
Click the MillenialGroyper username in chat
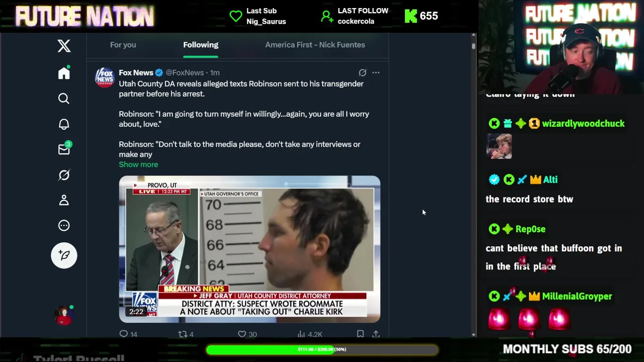[x=577, y=297]
